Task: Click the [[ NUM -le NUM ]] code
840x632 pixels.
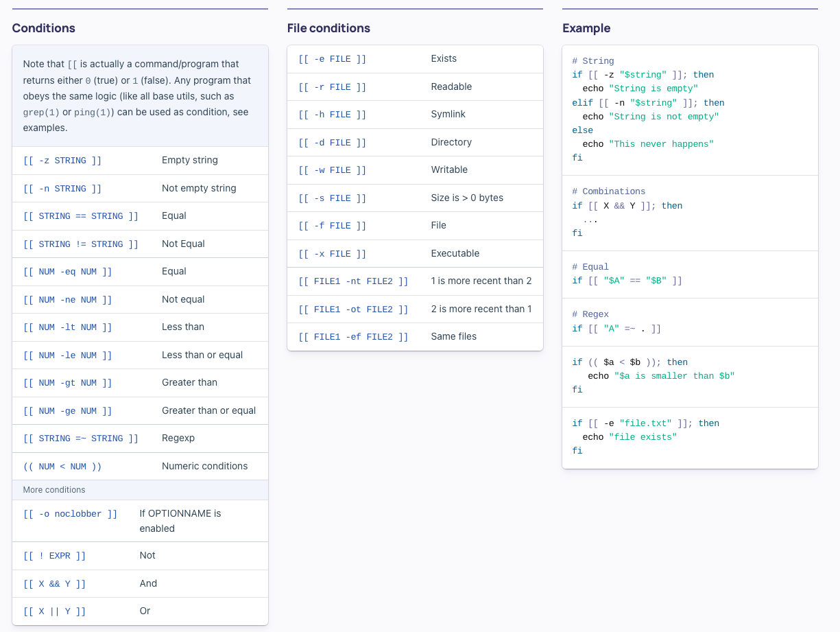Action: tap(68, 355)
